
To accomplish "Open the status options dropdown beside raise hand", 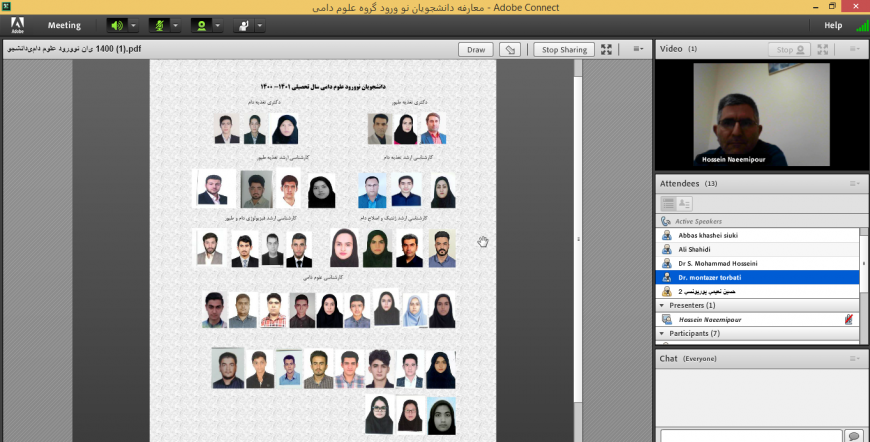I will tap(260, 25).
